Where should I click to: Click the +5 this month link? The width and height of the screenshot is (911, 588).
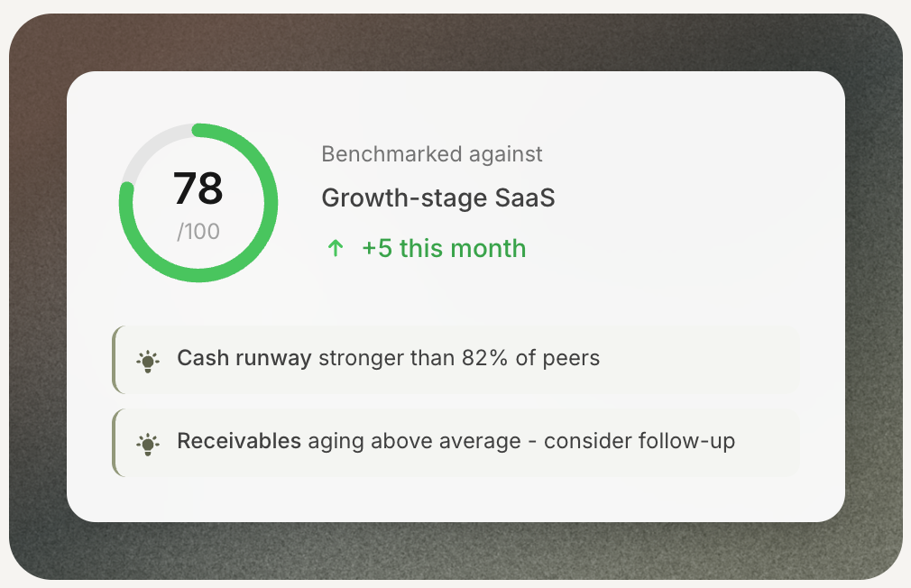pyautogui.click(x=443, y=248)
